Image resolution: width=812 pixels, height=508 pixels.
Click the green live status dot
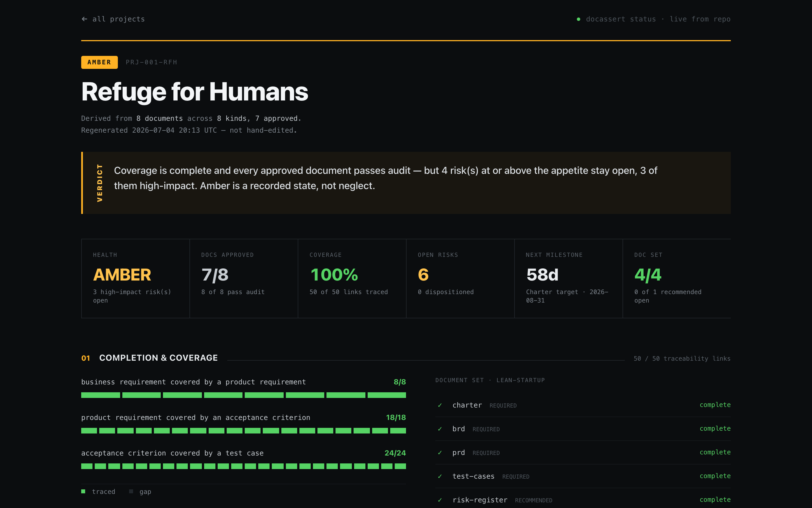pyautogui.click(x=579, y=19)
